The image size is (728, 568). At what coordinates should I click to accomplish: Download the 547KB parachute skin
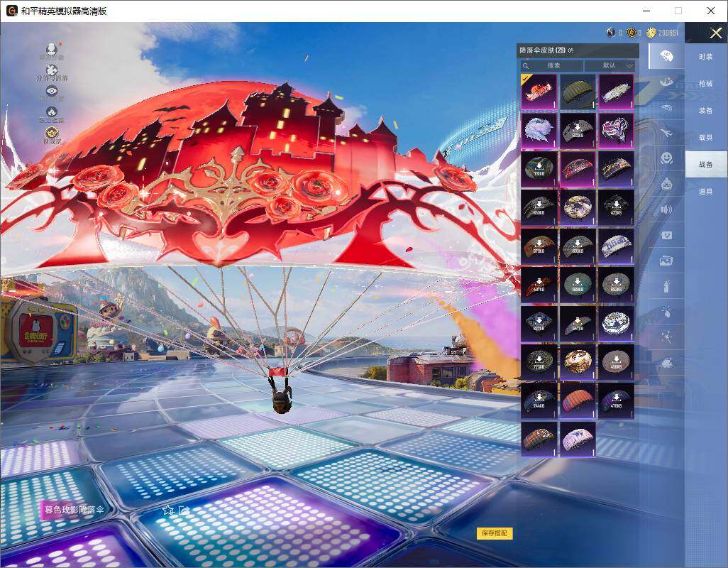(x=577, y=323)
